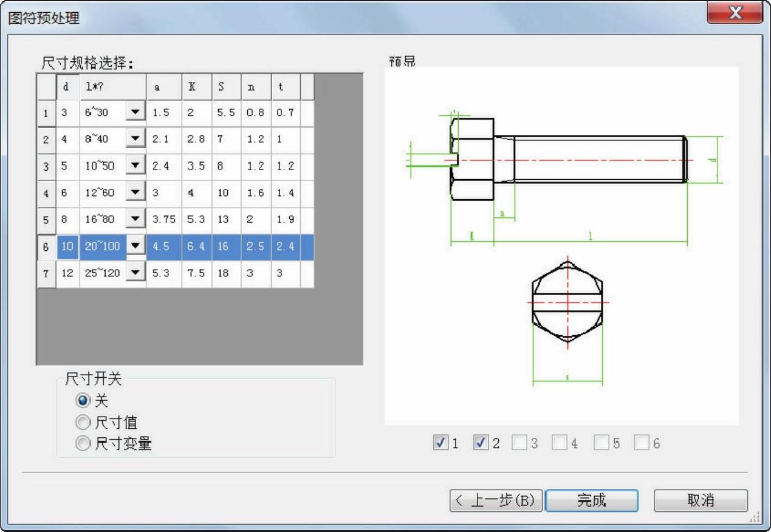Select row header 7 in the table
771x532 pixels.
pyautogui.click(x=47, y=274)
